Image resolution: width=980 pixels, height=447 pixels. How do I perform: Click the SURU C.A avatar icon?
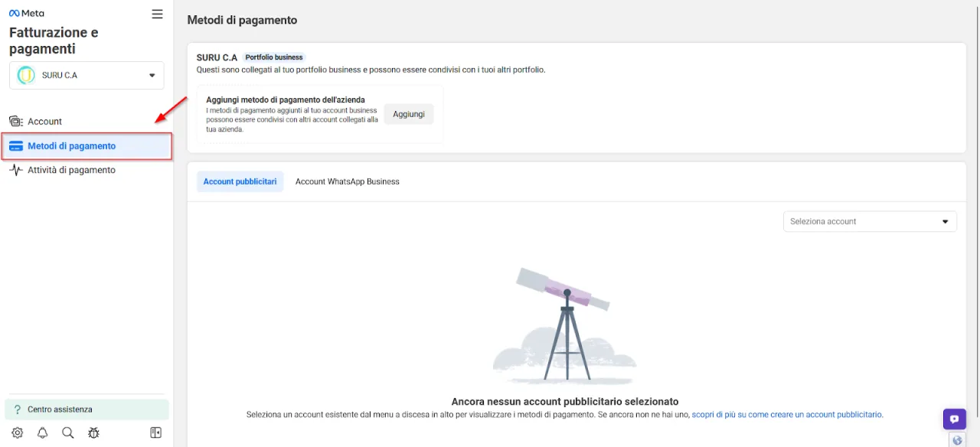[26, 75]
